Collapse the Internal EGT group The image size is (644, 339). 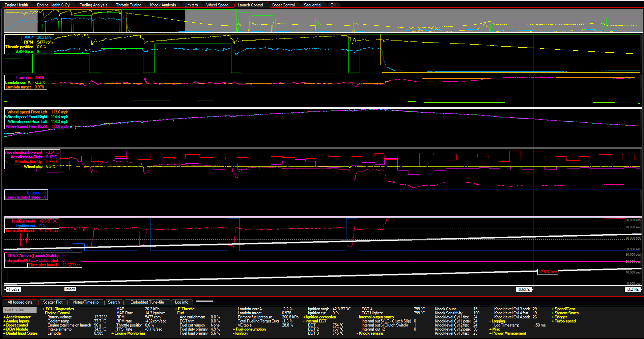[x=314, y=321]
